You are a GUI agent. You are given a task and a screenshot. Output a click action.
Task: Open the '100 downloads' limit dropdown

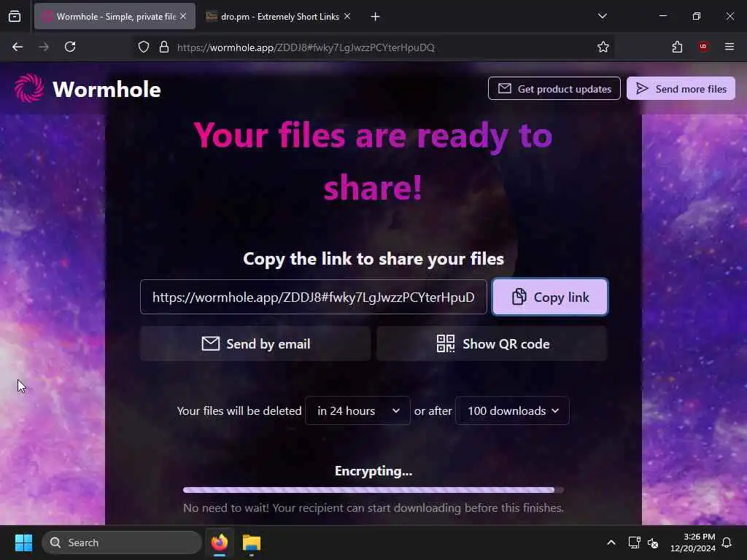coord(512,411)
